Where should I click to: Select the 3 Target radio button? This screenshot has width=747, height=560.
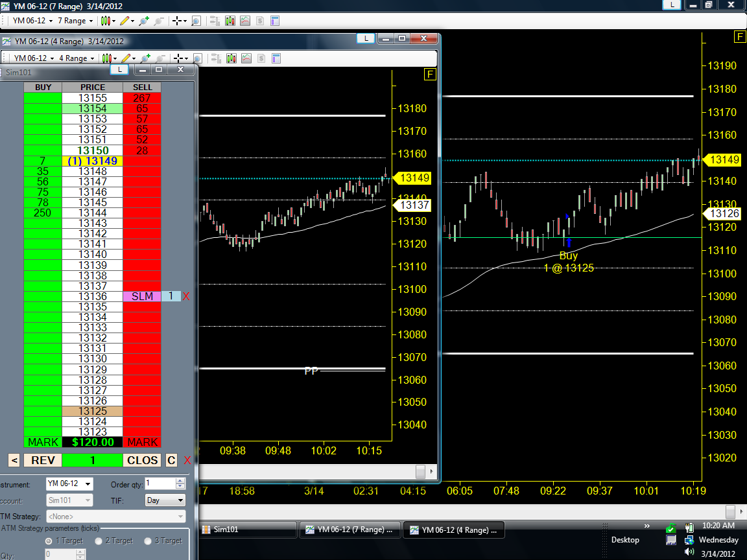click(x=148, y=541)
